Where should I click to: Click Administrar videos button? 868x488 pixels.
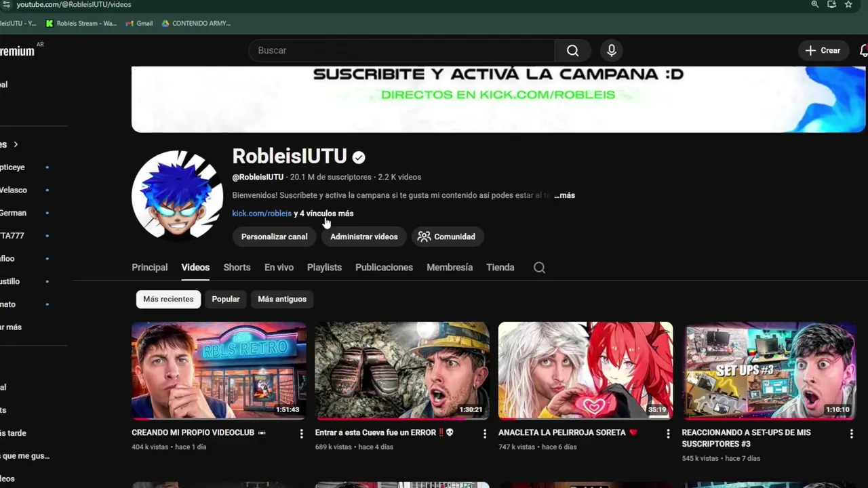364,237
